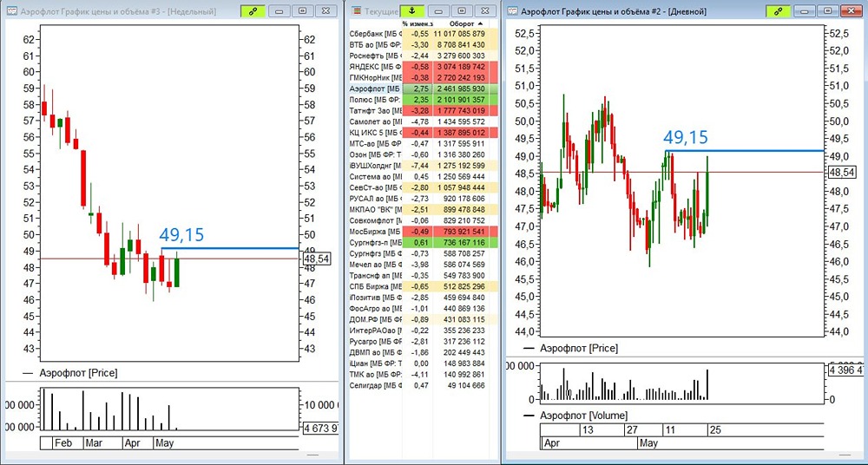Select the iЦиан row
The width and height of the screenshot is (868, 465).
coord(422,363)
